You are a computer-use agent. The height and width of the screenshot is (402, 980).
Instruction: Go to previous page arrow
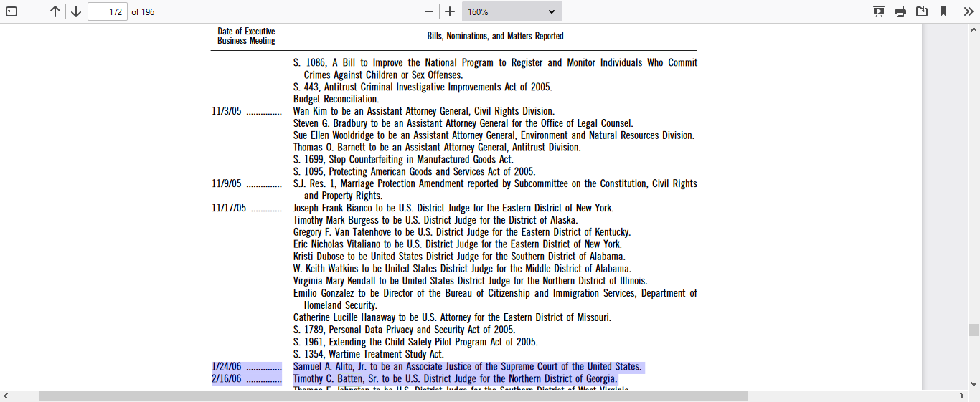tap(55, 11)
